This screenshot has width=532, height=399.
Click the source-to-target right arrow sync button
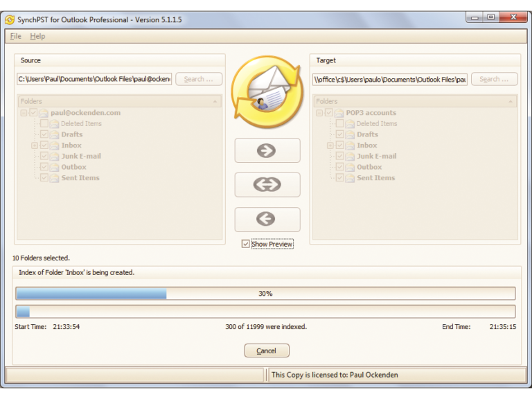[267, 150]
